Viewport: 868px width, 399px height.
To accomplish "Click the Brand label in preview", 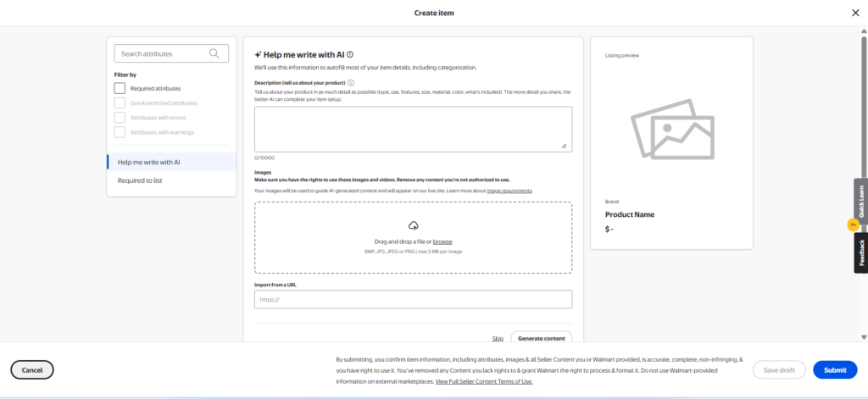I will coord(612,202).
